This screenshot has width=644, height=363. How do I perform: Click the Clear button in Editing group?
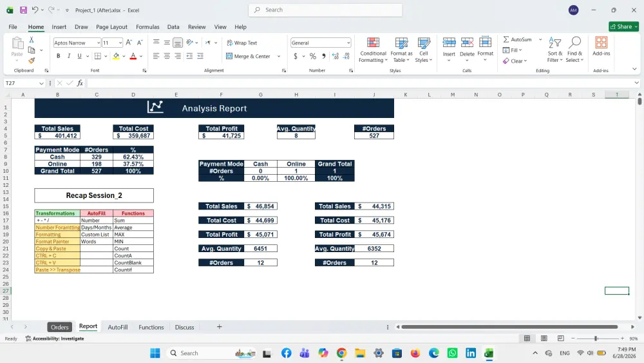(515, 61)
